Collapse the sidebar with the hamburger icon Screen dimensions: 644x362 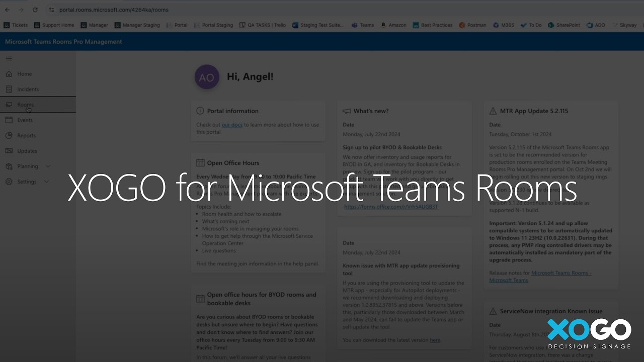click(x=9, y=59)
